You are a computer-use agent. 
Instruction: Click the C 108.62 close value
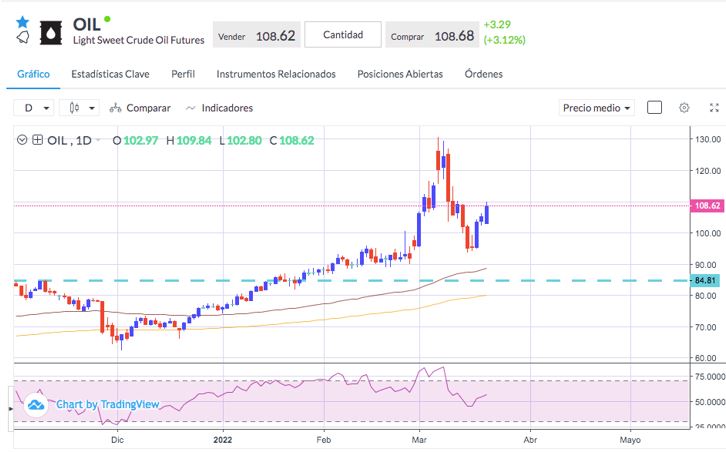click(x=292, y=140)
